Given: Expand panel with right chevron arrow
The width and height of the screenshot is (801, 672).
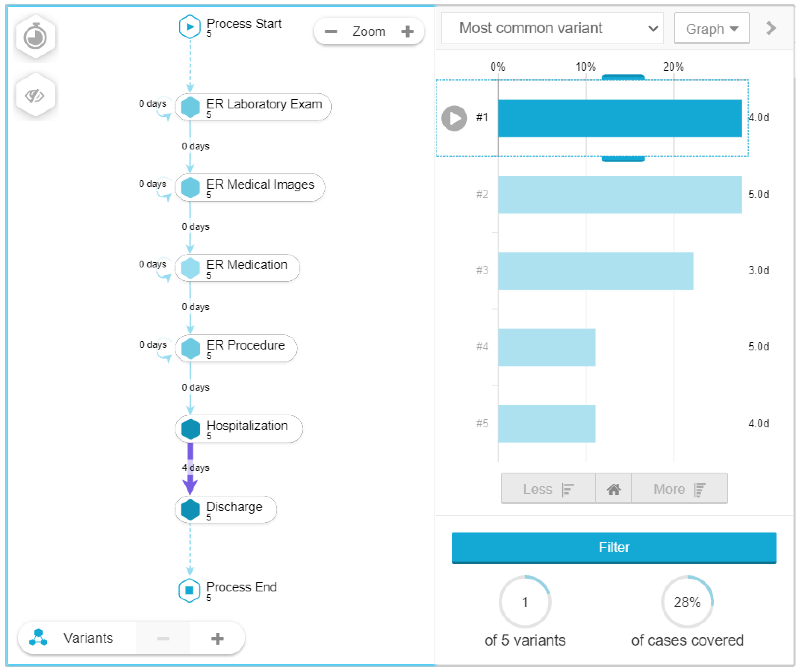Looking at the screenshot, I should [x=771, y=28].
